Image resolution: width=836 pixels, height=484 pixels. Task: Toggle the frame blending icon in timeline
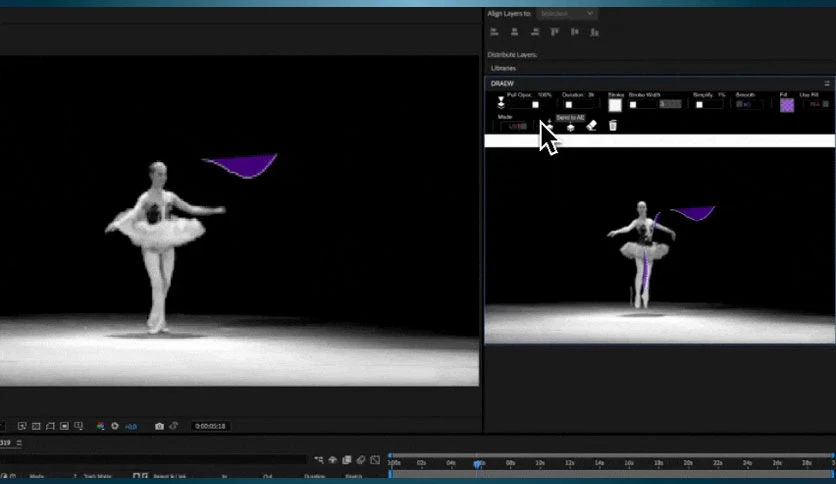[x=347, y=459]
